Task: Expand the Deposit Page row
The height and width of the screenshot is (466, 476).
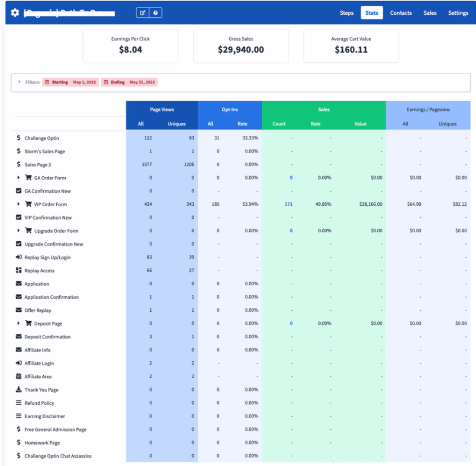Action: [18, 323]
